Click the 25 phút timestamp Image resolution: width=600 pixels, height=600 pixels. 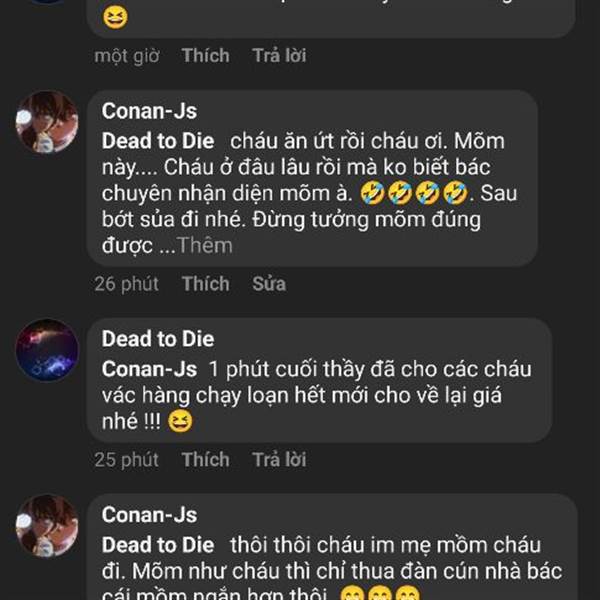pyautogui.click(x=126, y=460)
